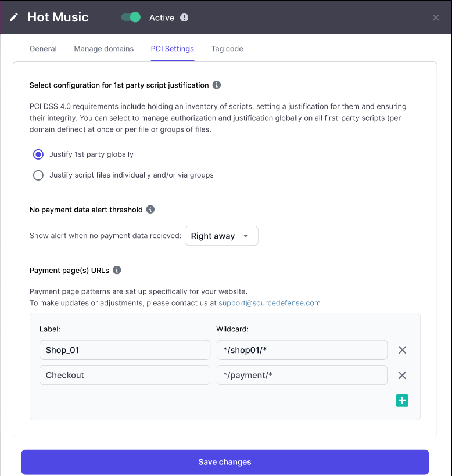Open the Manage domains tab
The image size is (452, 476).
pyautogui.click(x=104, y=49)
